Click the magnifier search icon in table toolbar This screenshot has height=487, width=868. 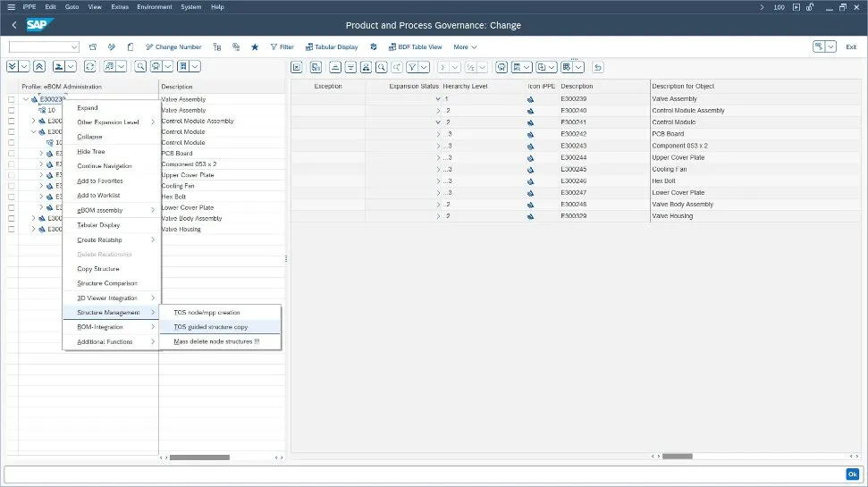381,67
